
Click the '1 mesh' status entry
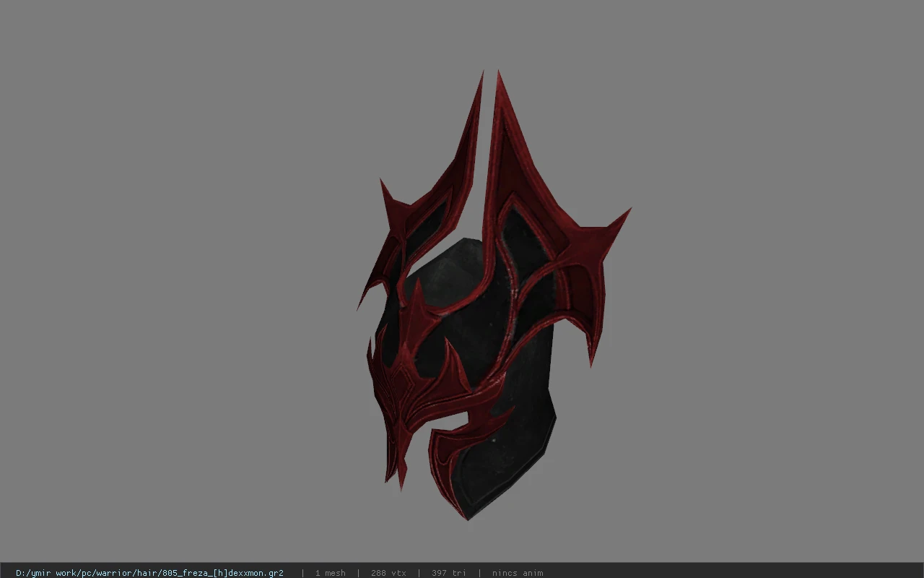pyautogui.click(x=331, y=573)
